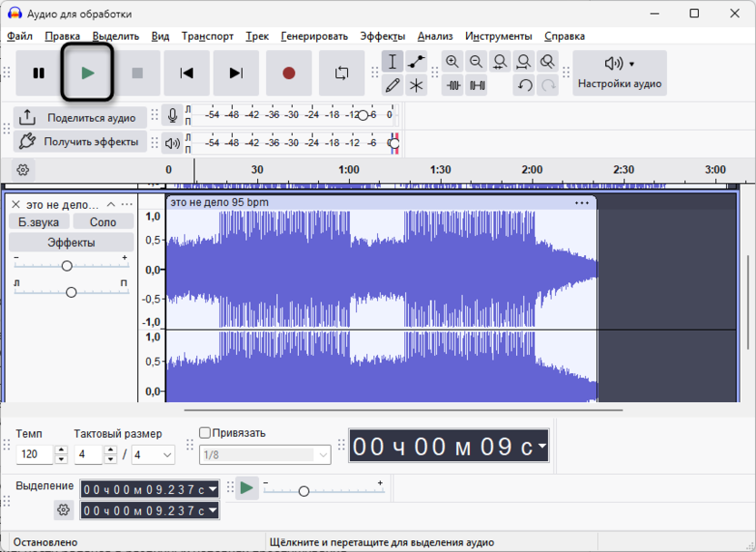The image size is (756, 552).
Task: Solo the track with Соло button
Action: click(103, 222)
